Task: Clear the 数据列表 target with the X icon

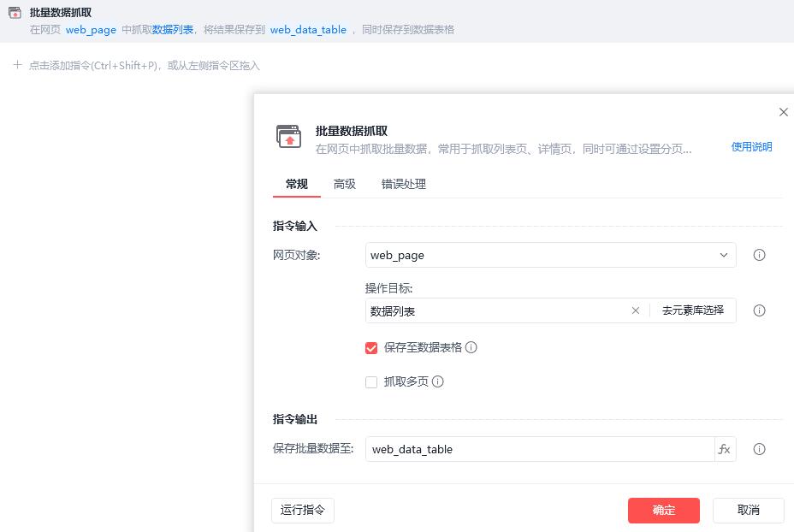Action: point(635,310)
